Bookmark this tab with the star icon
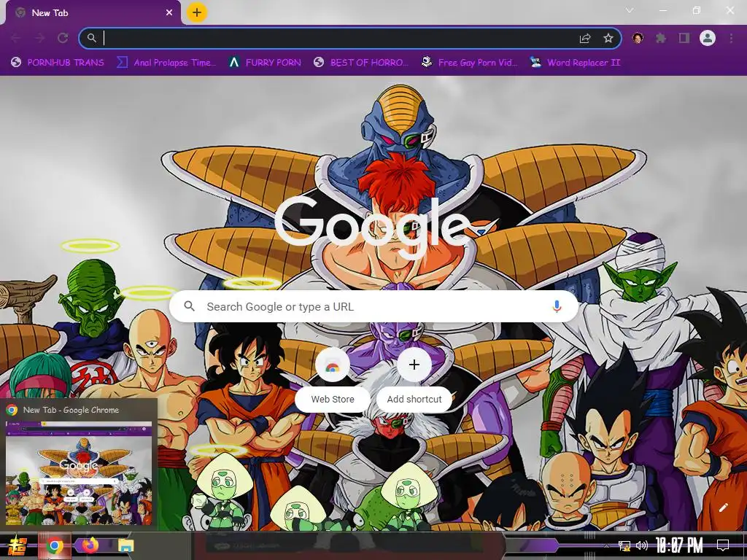 tap(608, 38)
